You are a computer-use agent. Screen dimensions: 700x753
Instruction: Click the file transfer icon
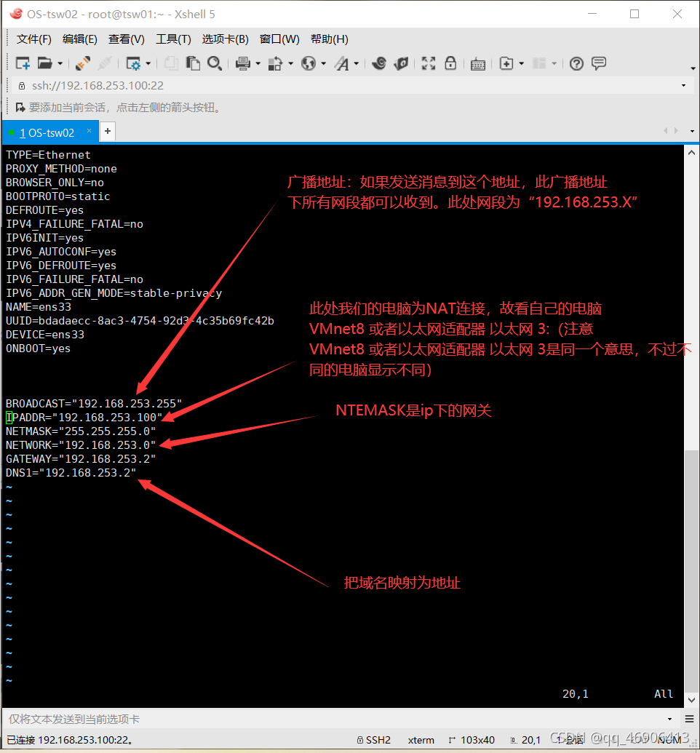click(x=275, y=63)
